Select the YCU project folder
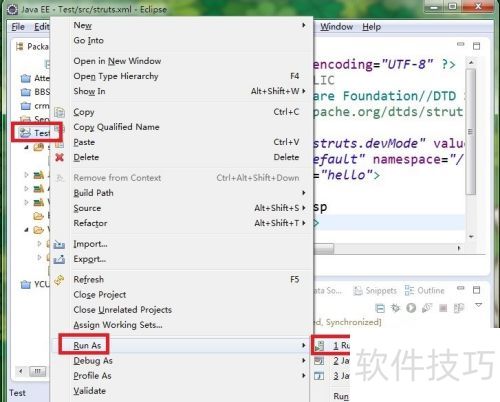The height and width of the screenshot is (402, 500). point(35,284)
